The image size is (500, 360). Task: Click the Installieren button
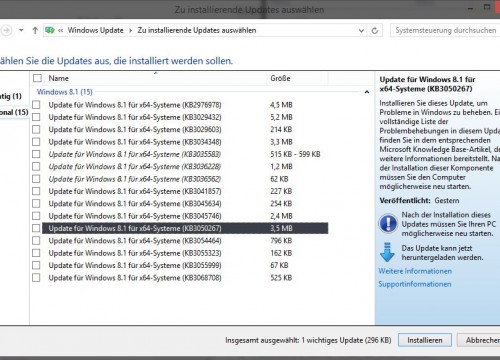click(425, 340)
